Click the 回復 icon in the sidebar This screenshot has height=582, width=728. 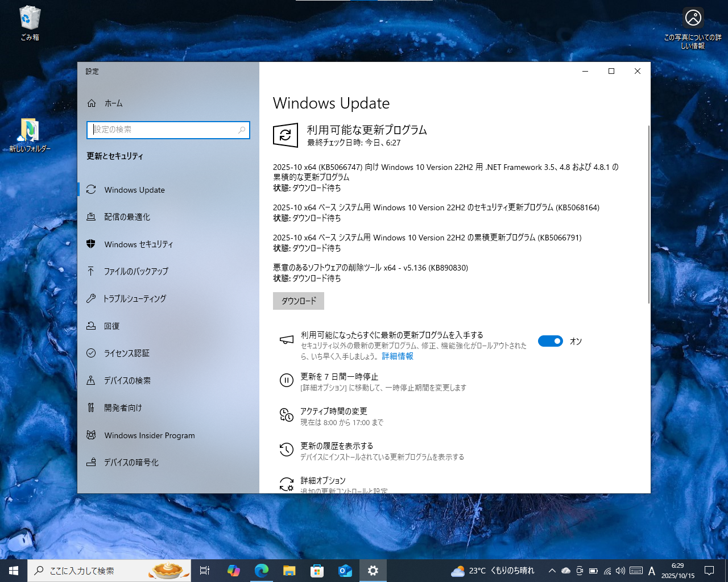coord(92,326)
